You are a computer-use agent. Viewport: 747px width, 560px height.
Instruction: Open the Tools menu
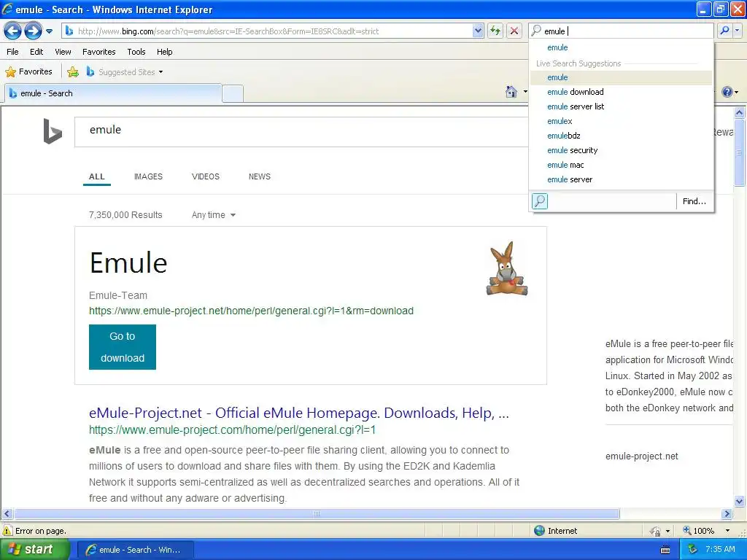coord(136,52)
